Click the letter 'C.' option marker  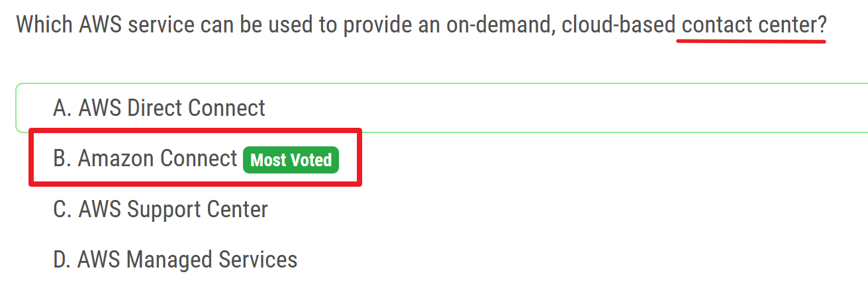click(62, 209)
